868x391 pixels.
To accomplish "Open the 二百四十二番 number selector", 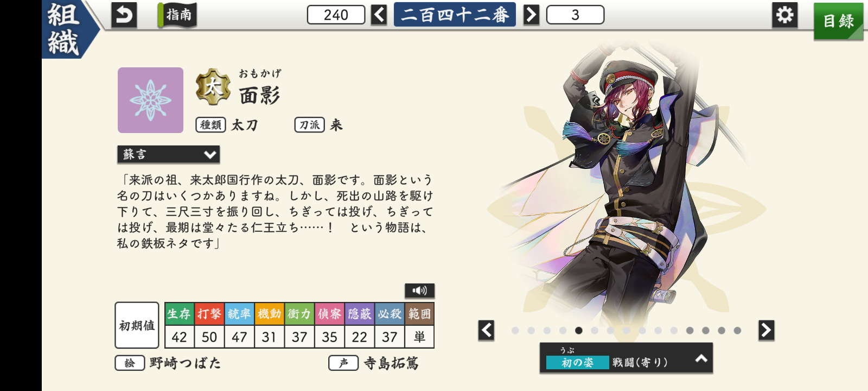I will click(x=455, y=15).
